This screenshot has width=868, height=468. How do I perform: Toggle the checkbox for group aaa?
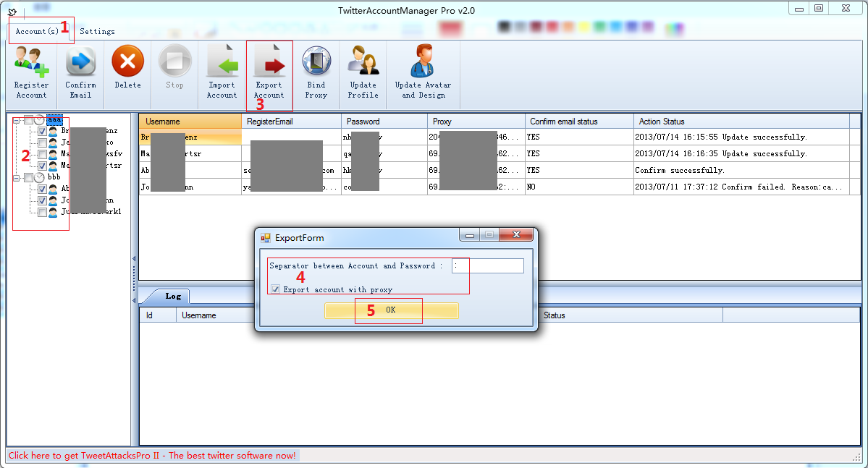pos(28,120)
